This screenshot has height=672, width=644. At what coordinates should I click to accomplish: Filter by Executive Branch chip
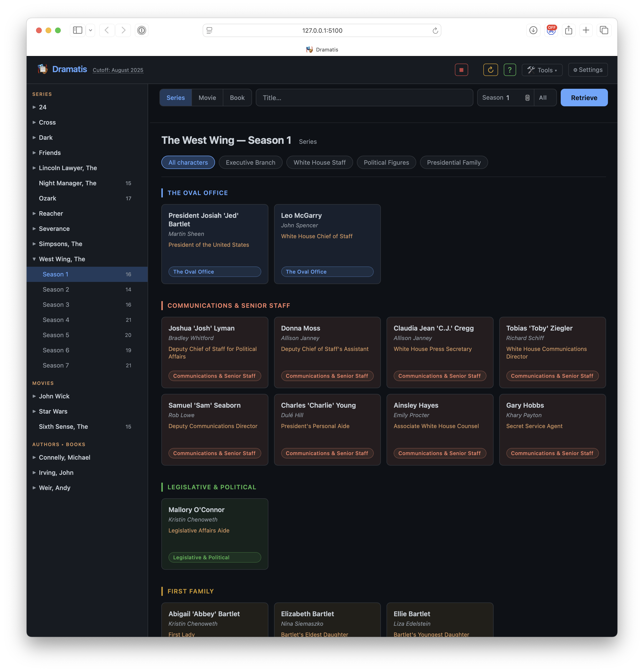tap(250, 163)
